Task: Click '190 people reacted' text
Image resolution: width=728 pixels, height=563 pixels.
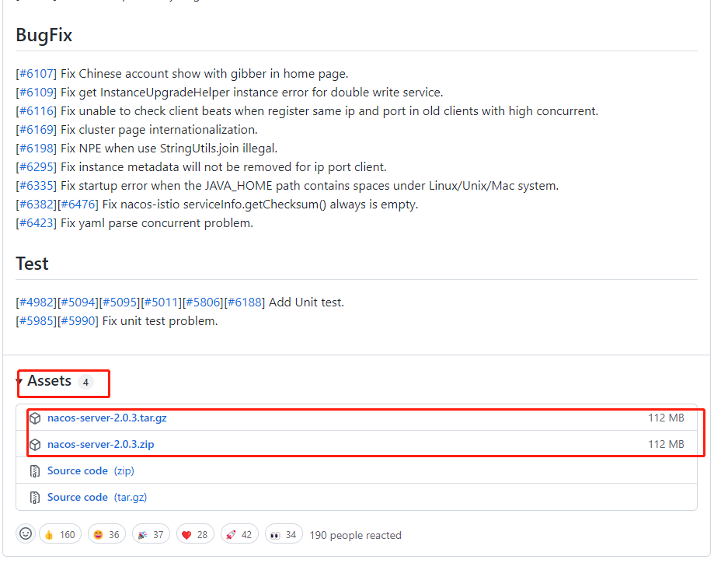Action: point(355,535)
